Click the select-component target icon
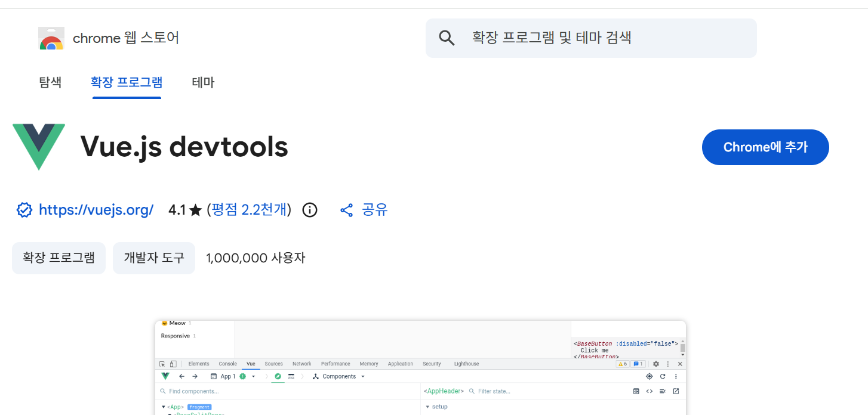Image resolution: width=868 pixels, height=415 pixels. tap(650, 376)
